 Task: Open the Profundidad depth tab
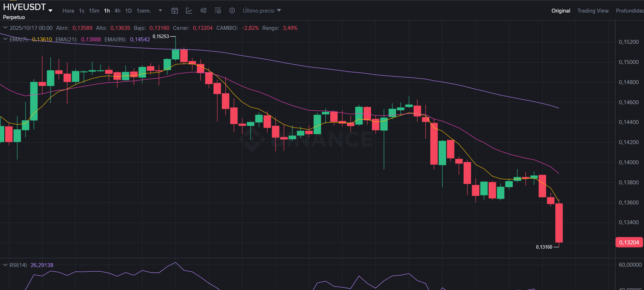coord(630,11)
